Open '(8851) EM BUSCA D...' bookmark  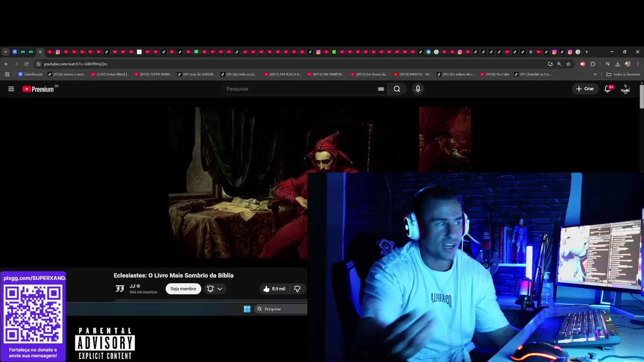283,74
